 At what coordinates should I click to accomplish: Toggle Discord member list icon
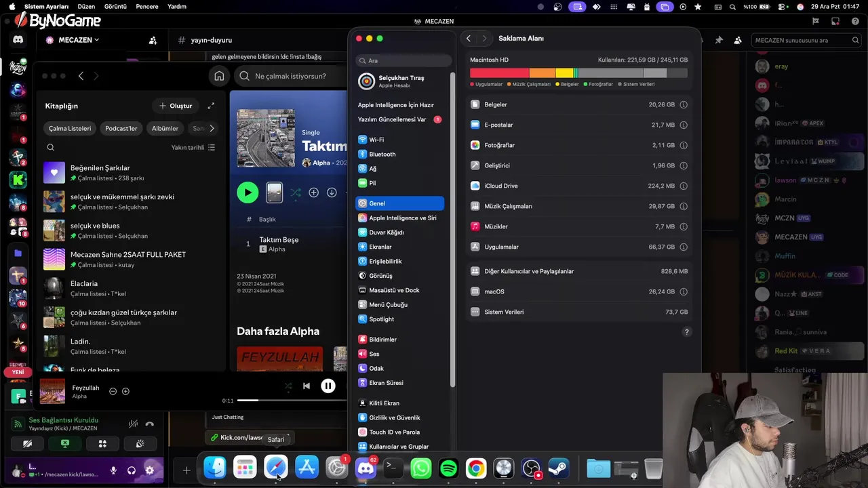coord(738,40)
